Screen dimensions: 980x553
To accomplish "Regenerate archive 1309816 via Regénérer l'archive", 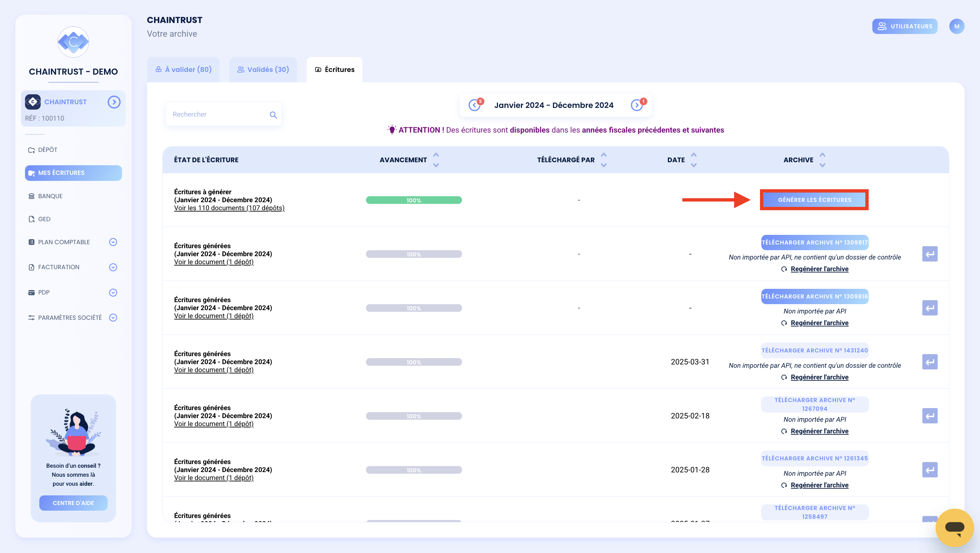I will (x=819, y=323).
